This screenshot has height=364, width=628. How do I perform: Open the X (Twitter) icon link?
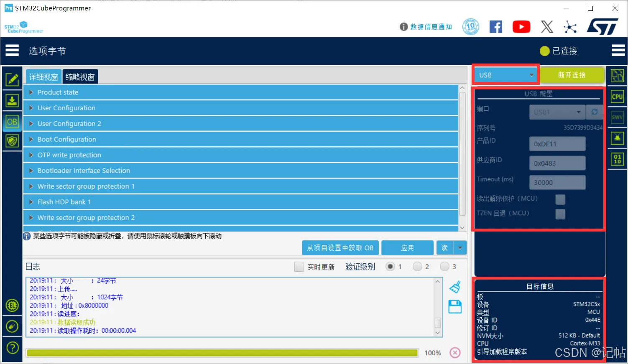point(547,27)
